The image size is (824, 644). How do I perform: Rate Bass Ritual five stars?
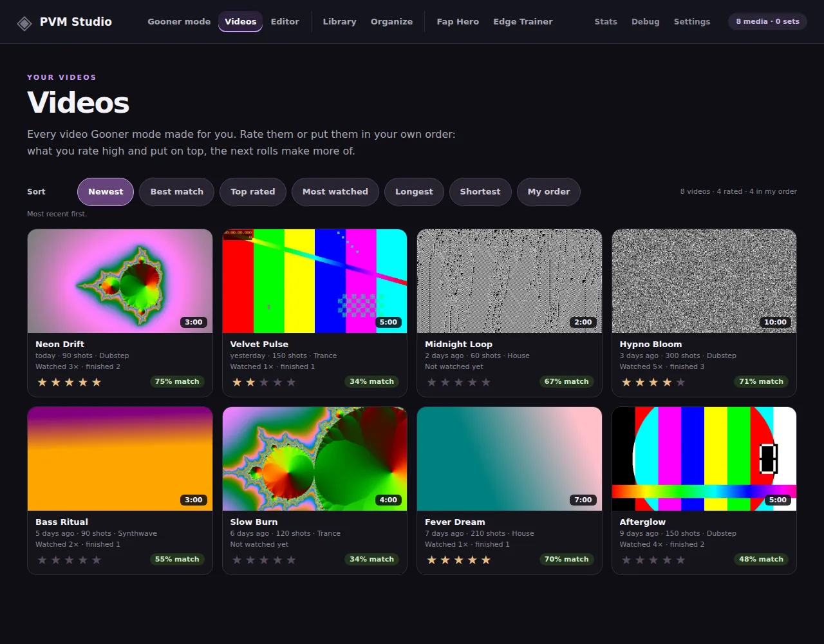pos(97,560)
